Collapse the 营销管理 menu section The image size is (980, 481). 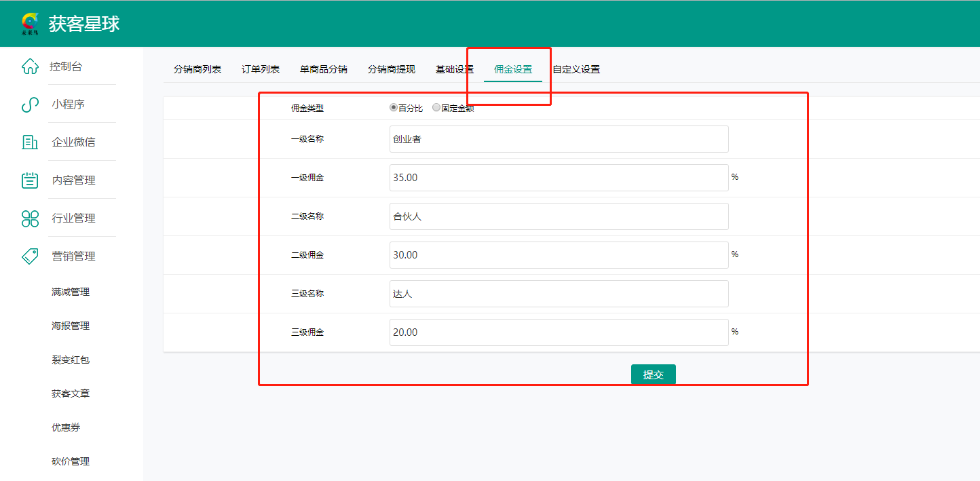pos(73,256)
